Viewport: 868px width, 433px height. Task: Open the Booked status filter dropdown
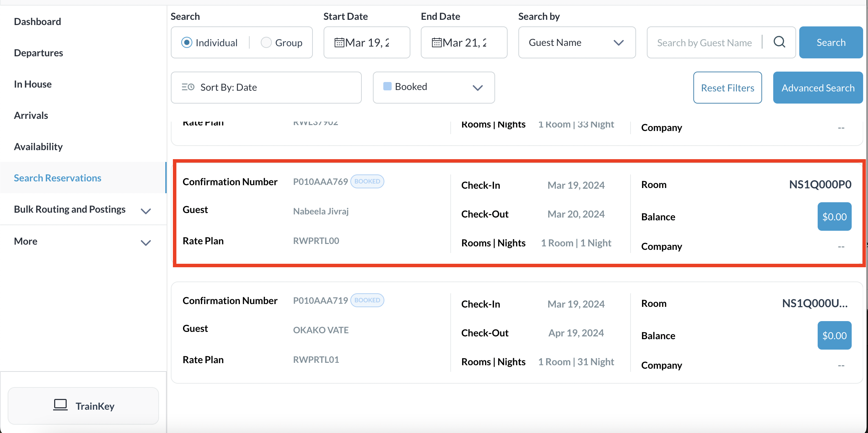click(434, 87)
